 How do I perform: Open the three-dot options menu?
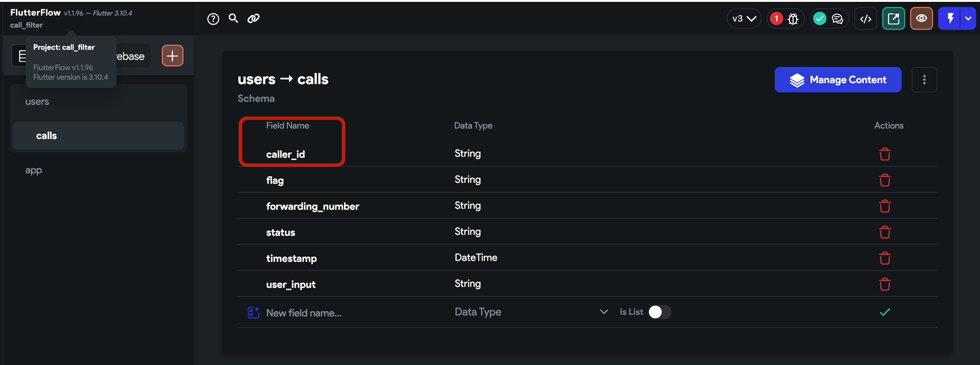[925, 80]
